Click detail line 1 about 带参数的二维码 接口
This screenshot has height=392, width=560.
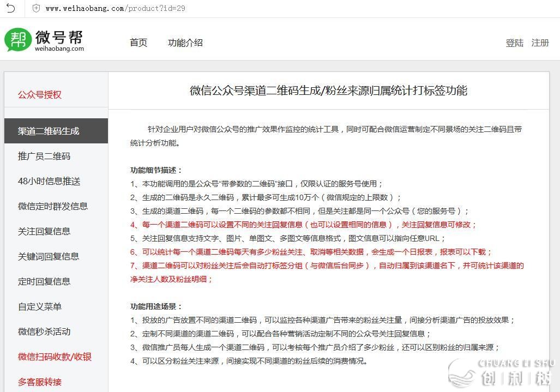coord(256,184)
